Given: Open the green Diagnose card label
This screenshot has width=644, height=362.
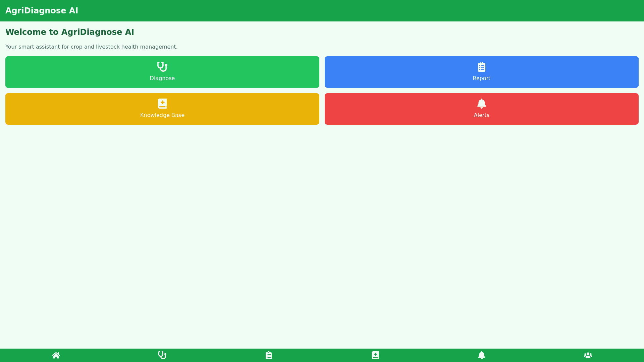Looking at the screenshot, I should pyautogui.click(x=162, y=78).
